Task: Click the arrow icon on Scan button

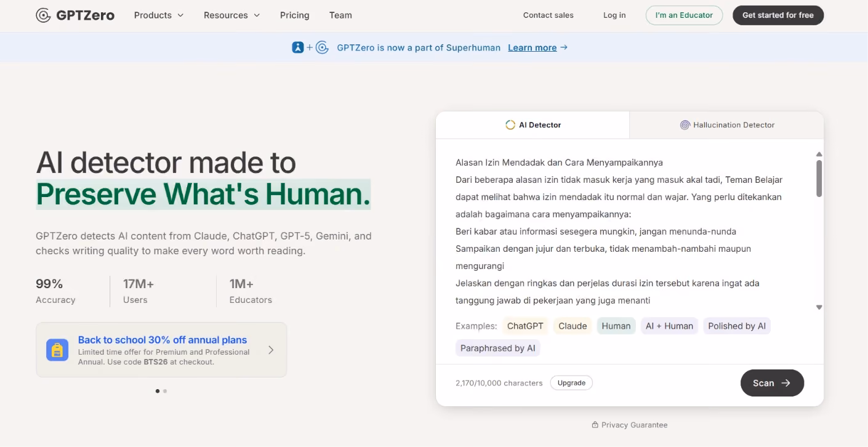Action: click(x=786, y=383)
